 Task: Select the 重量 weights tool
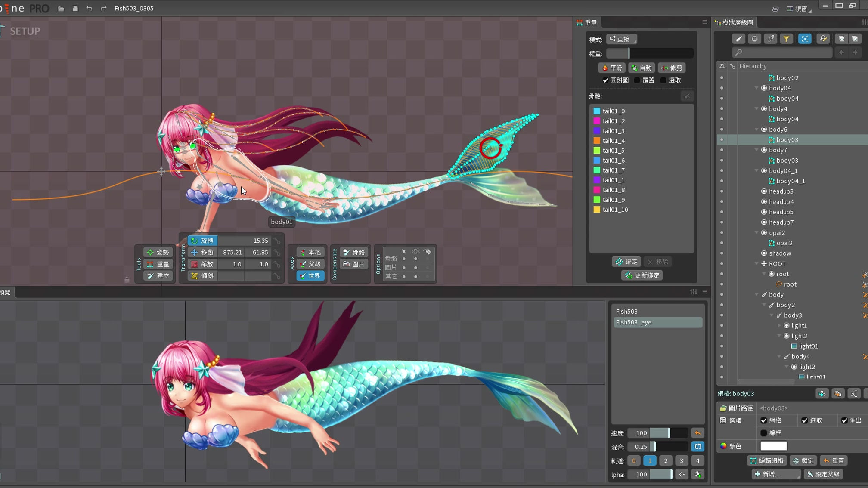coord(158,264)
